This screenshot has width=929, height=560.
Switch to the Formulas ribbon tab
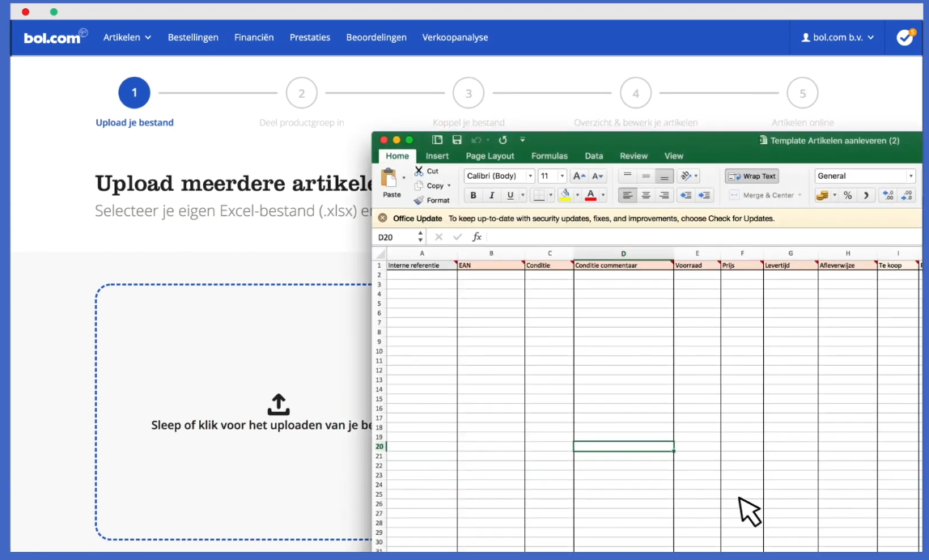[x=549, y=156]
